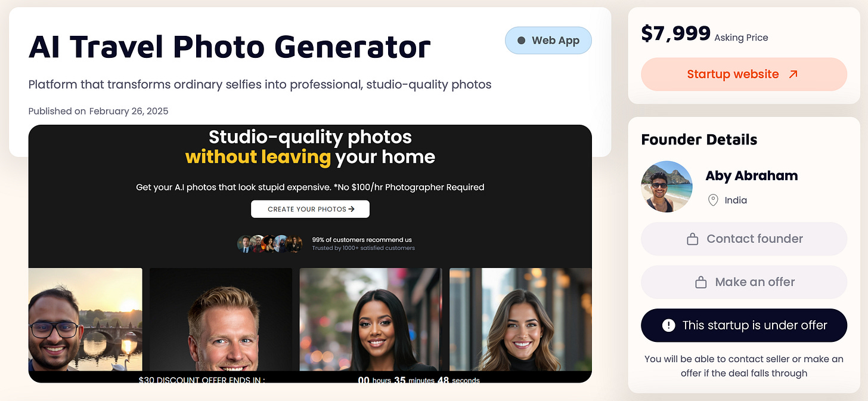Click the exclamation icon on under offer banner
868x401 pixels.
coord(668,325)
